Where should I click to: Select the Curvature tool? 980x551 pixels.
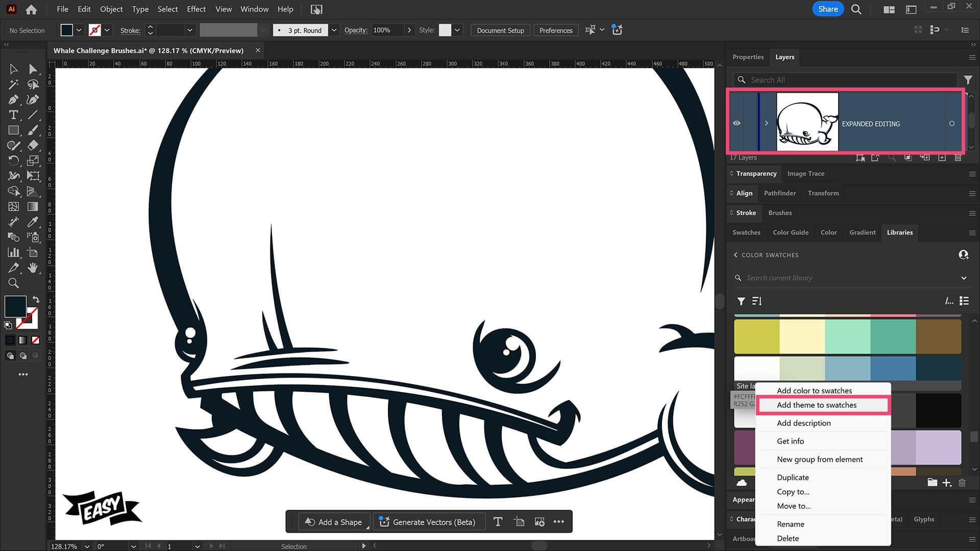[x=33, y=99]
